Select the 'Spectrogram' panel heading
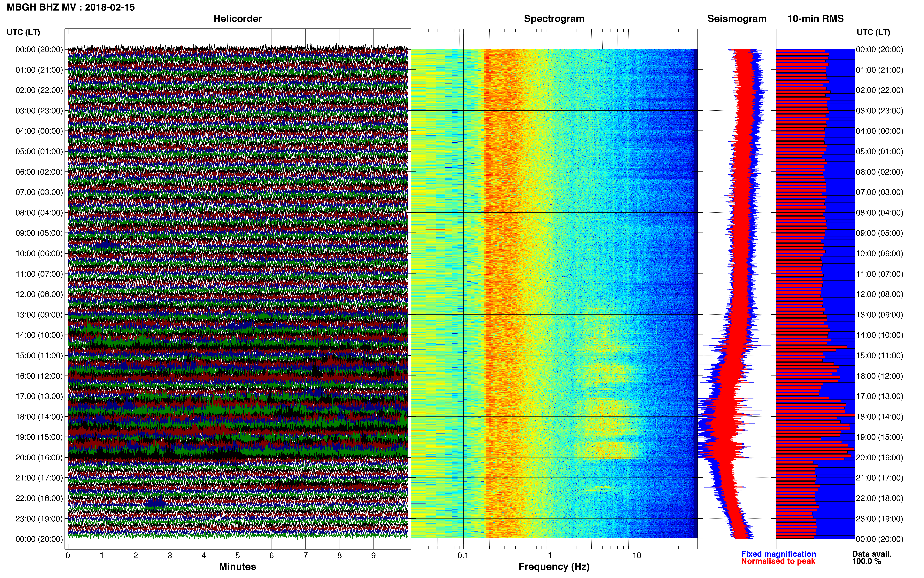The width and height of the screenshot is (924, 578). 554,18
